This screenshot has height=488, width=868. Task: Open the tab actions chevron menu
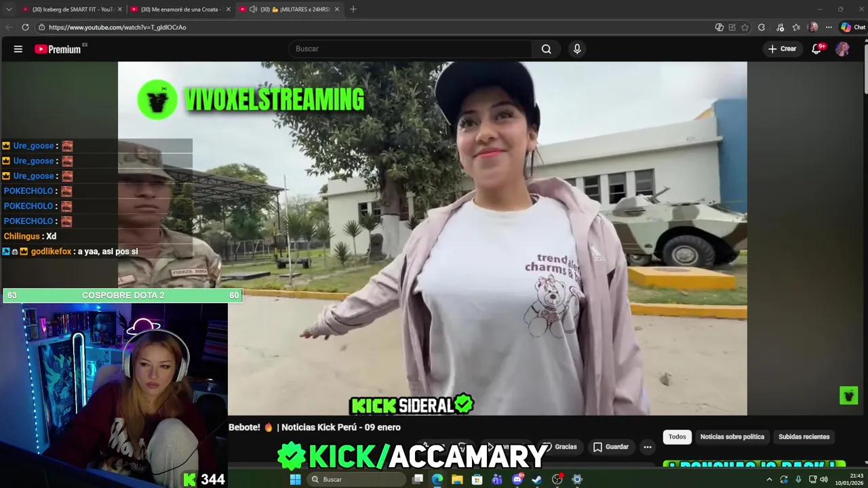click(x=9, y=9)
